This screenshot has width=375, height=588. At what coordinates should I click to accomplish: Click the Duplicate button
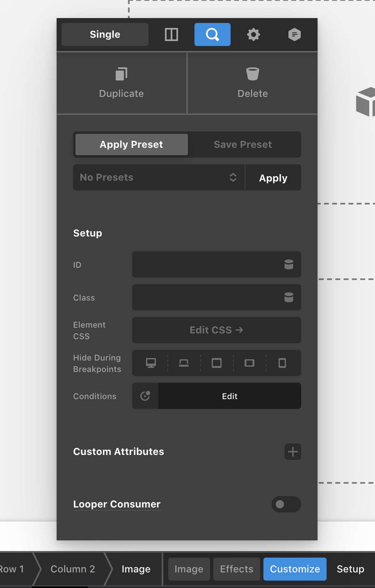(x=121, y=83)
